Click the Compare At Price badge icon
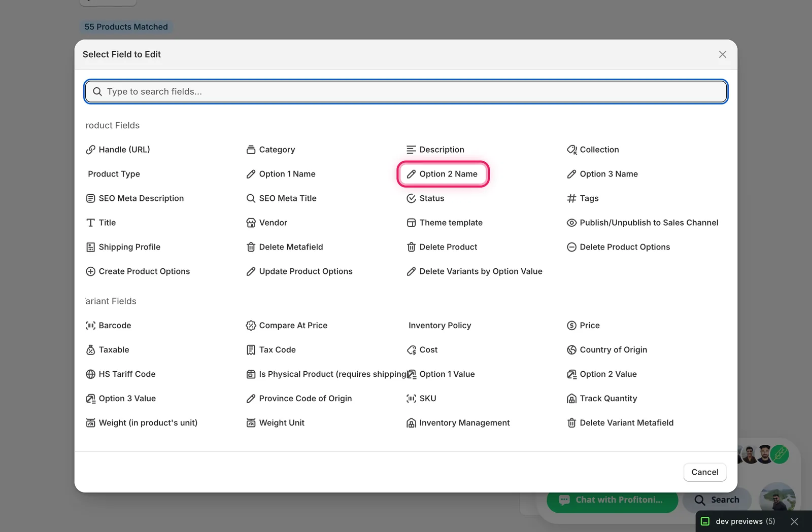Image resolution: width=812 pixels, height=532 pixels. click(251, 326)
